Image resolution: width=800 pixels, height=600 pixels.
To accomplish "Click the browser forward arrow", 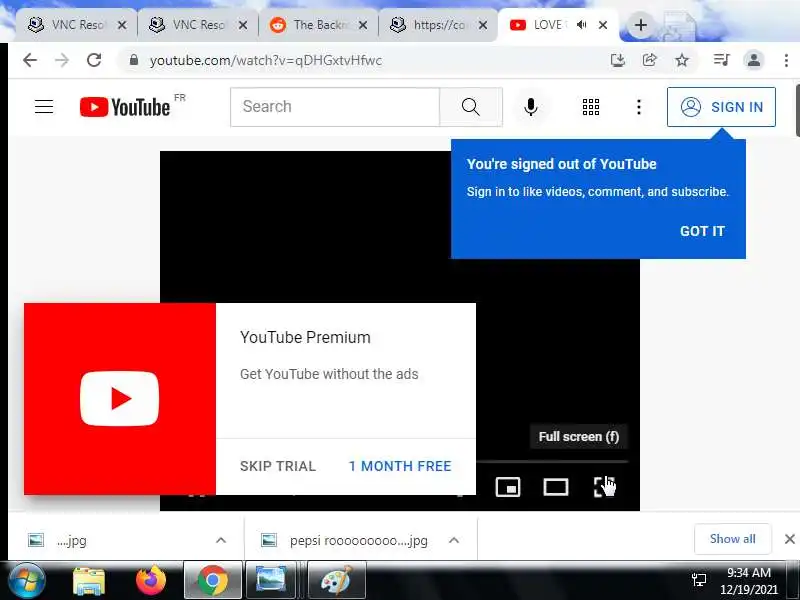I will 62,60.
